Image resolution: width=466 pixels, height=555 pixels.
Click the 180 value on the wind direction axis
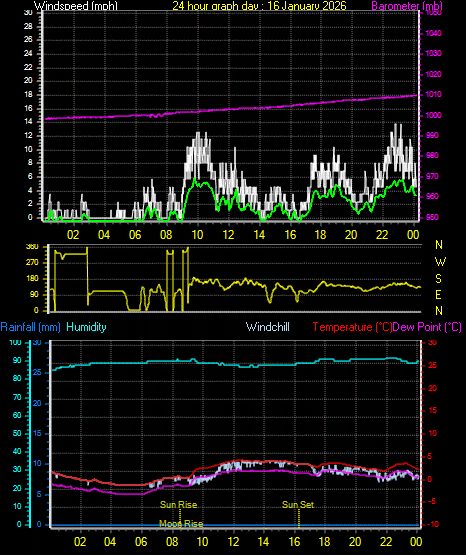click(32, 279)
